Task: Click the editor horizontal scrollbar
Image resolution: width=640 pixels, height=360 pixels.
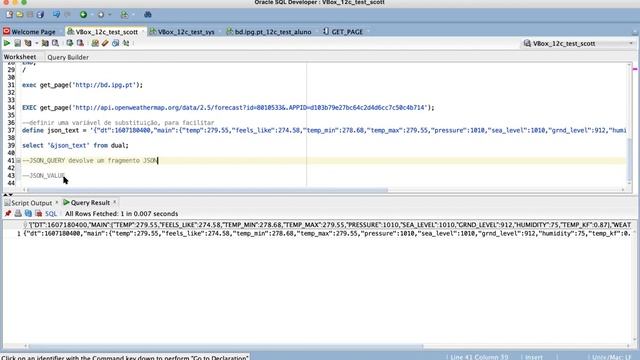Action: [x=208, y=190]
